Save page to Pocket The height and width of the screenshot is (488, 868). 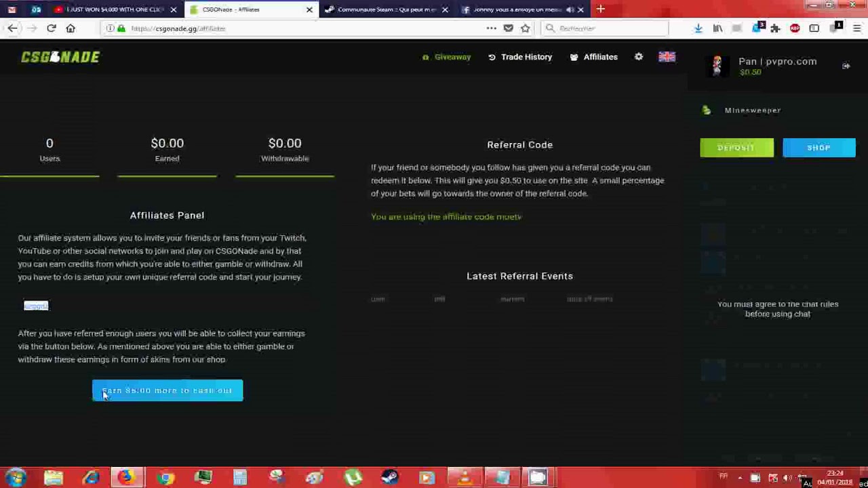[509, 28]
